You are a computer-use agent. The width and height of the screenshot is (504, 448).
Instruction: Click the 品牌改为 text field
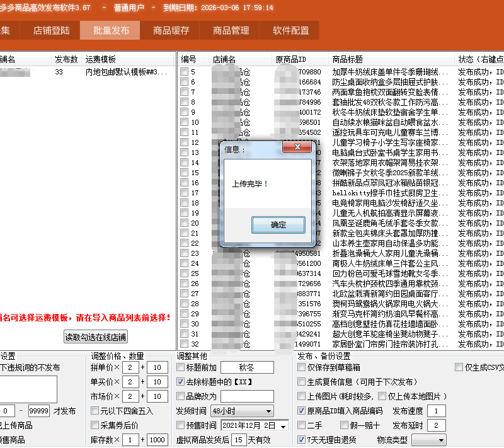pos(247,396)
